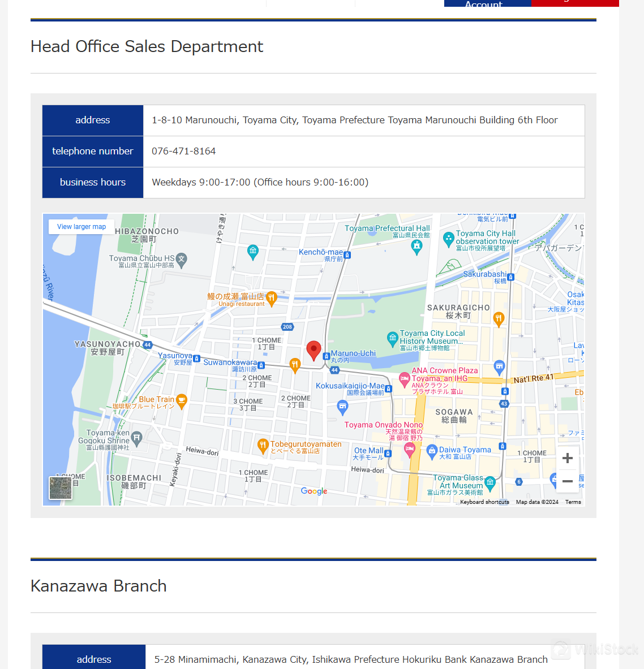Zoom out using the map minus button
This screenshot has height=669, width=644.
[568, 481]
